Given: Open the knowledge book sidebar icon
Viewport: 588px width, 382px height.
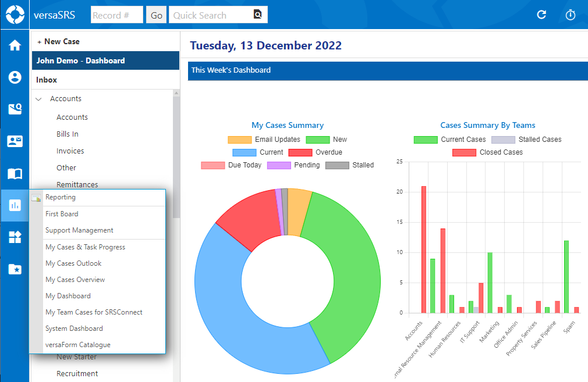Looking at the screenshot, I should [15, 173].
